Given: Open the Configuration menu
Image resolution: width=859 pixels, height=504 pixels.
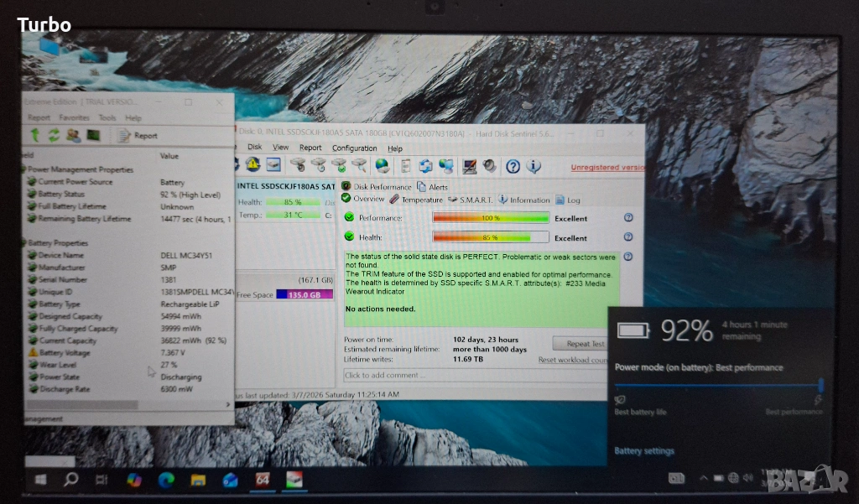Looking at the screenshot, I should click(354, 148).
